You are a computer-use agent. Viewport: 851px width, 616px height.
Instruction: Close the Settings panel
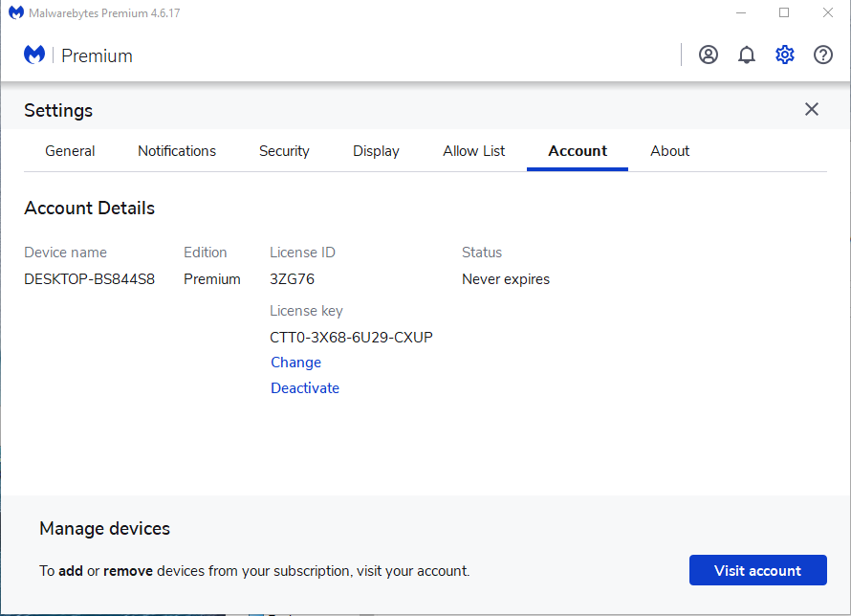[x=812, y=109]
